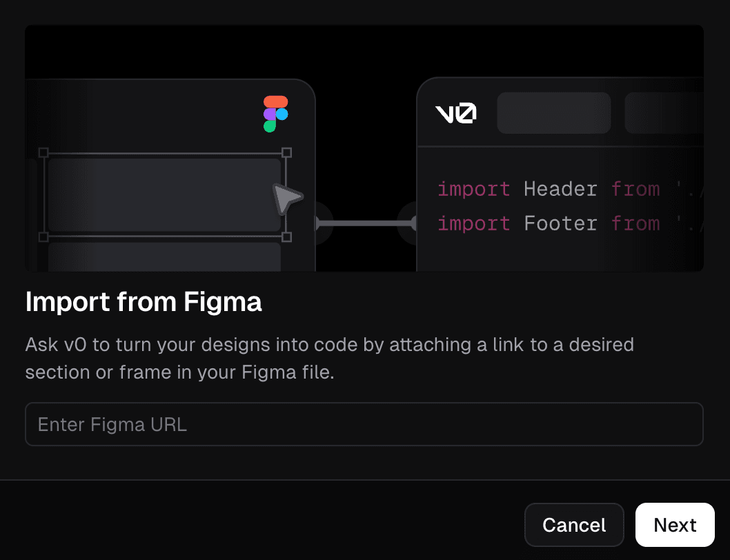Select the first tab placeholder in the v0 window
This screenshot has width=730, height=560.
pos(553,112)
